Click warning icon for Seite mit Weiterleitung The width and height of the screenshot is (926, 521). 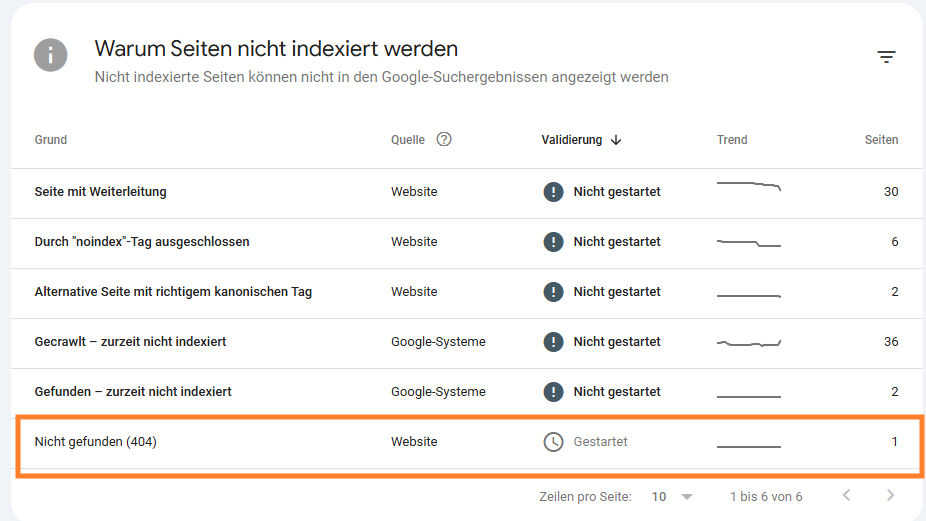click(553, 192)
